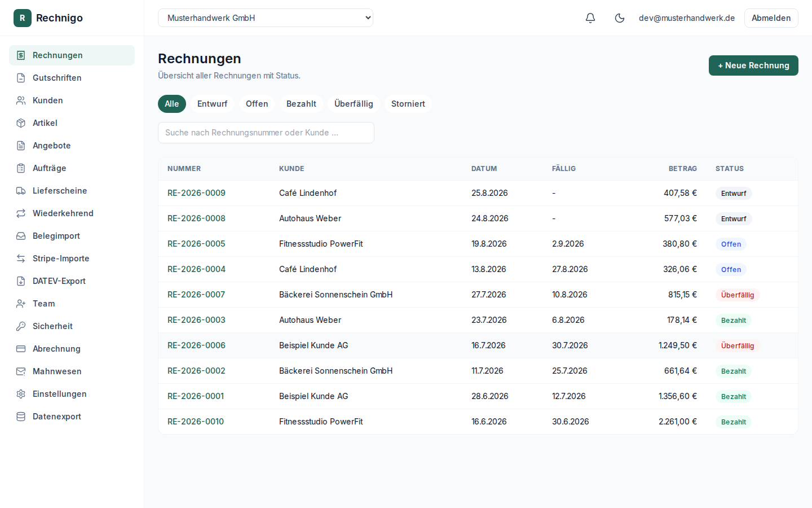Open the Musterhandwerk GmbH company dropdown
Screen dimensions: 812x508
266,18
